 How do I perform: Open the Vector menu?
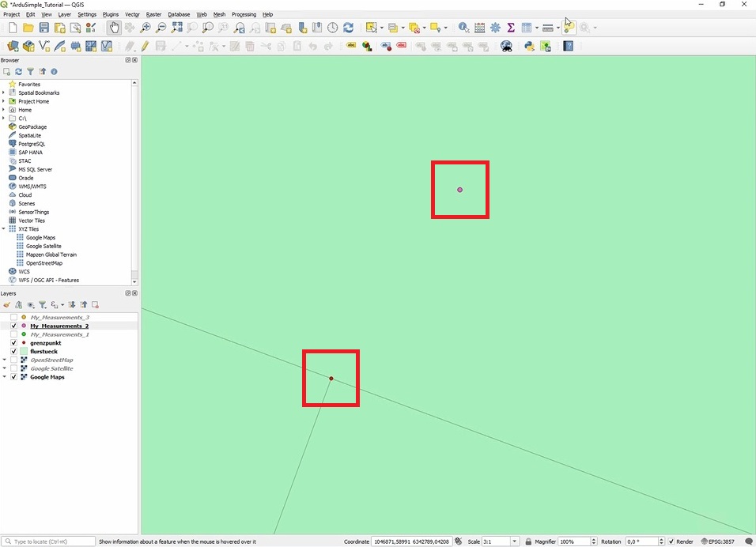click(132, 14)
